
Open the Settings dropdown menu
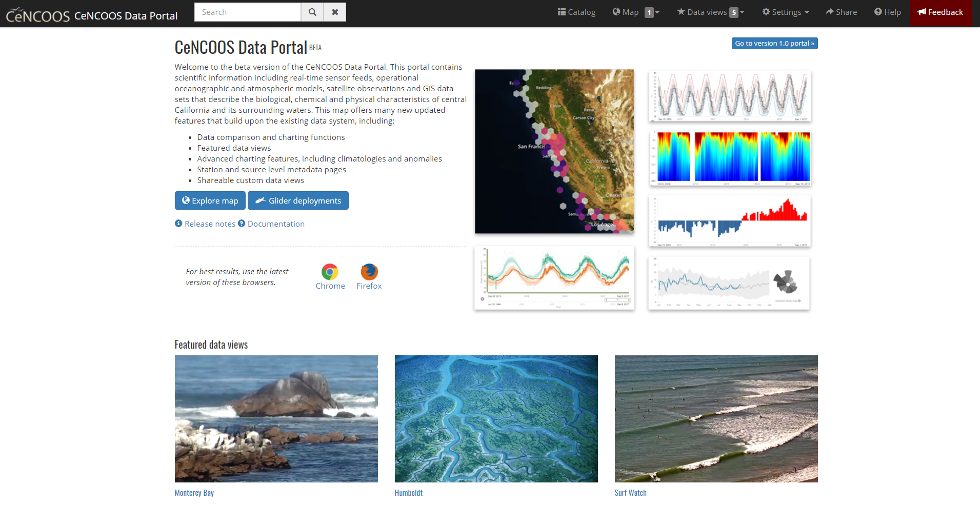pos(785,12)
